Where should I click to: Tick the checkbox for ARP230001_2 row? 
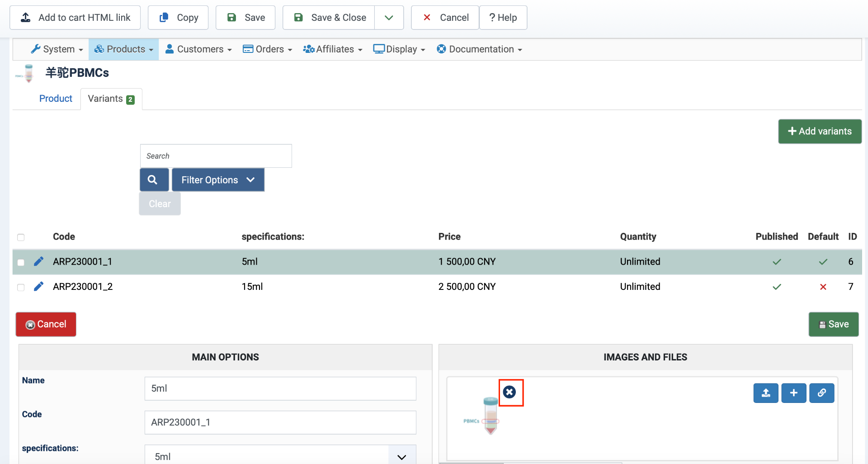(21, 287)
